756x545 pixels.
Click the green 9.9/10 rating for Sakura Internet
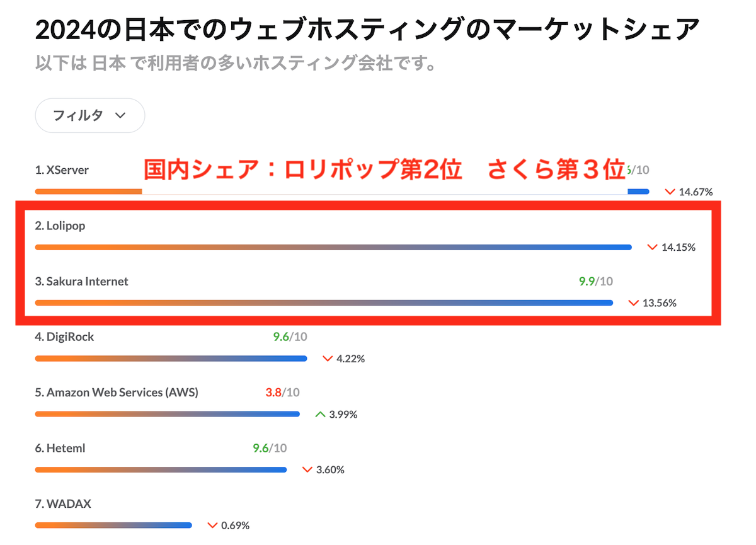594,281
